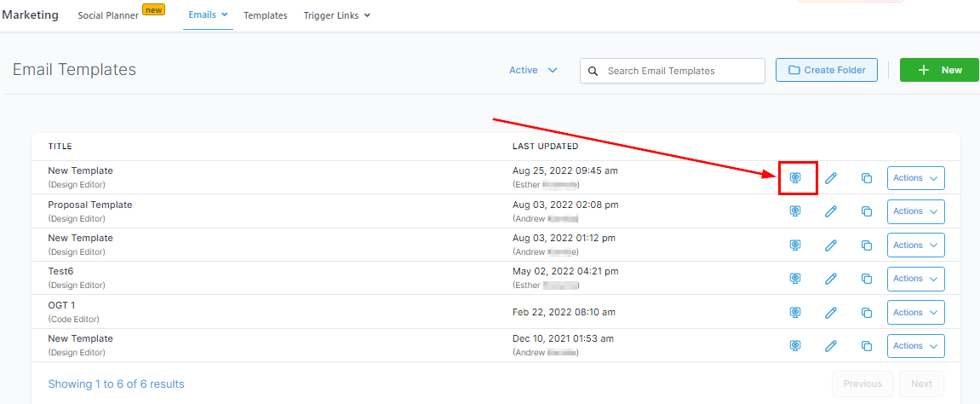980x404 pixels.
Task: Open Actions menu for OGT 1 row
Action: coord(915,313)
